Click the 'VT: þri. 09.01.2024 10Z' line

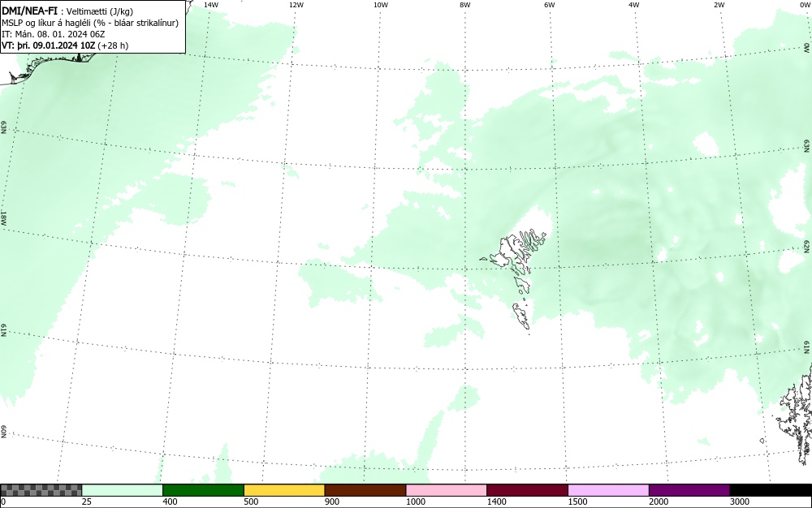[x=65, y=45]
